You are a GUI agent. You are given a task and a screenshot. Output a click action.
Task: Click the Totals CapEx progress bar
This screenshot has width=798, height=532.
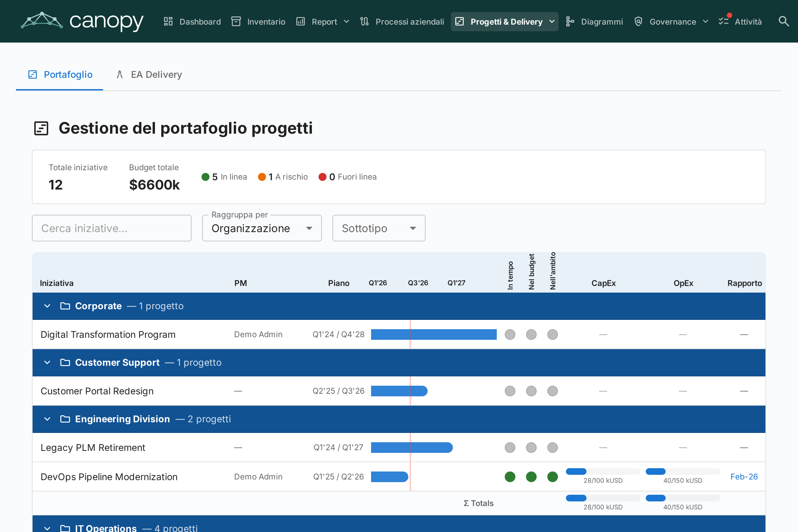tap(603, 498)
